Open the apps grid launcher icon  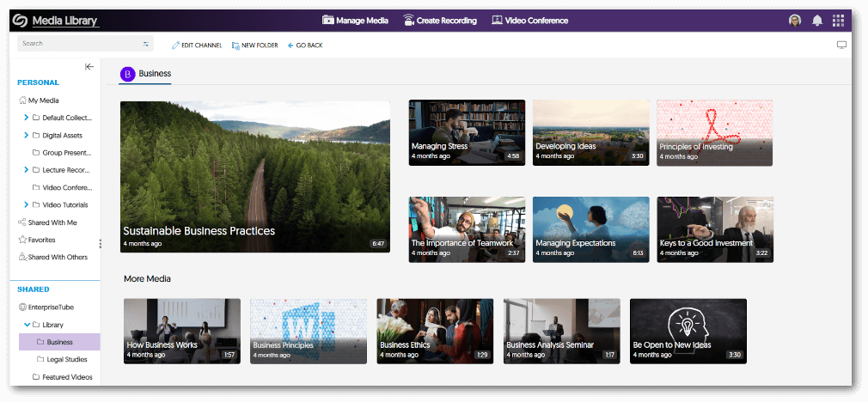pyautogui.click(x=838, y=21)
